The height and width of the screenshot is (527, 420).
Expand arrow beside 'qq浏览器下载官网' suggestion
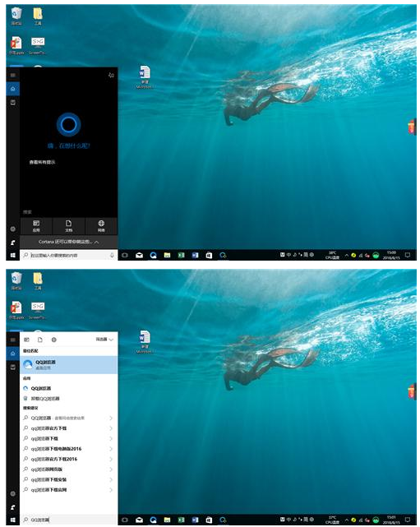(111, 490)
